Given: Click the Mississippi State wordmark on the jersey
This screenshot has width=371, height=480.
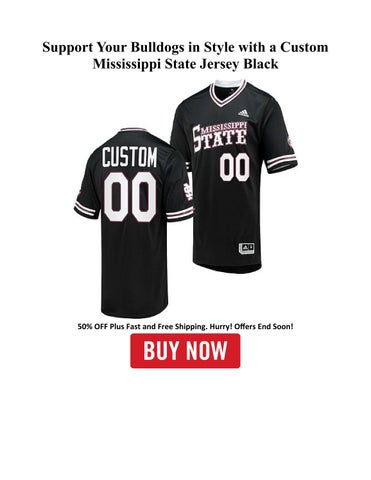Looking at the screenshot, I should click(x=220, y=136).
